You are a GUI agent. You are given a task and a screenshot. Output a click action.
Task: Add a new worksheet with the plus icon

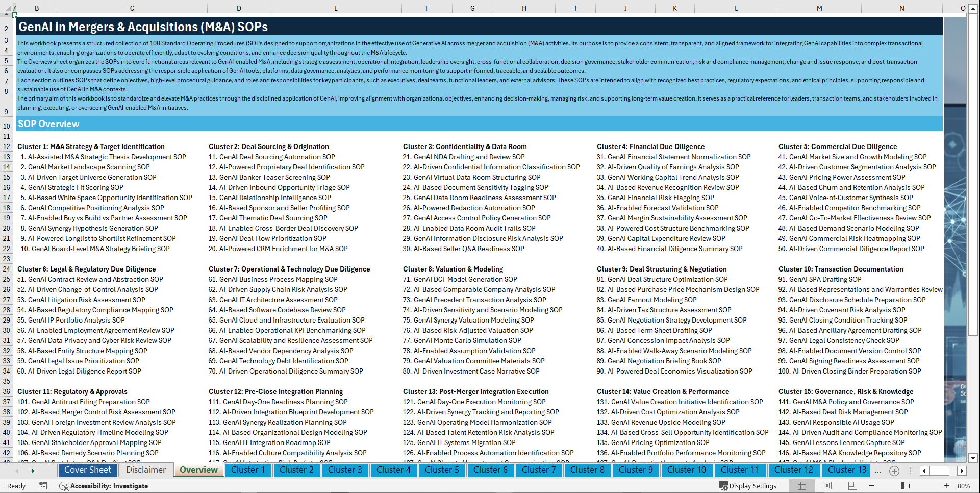(x=894, y=470)
